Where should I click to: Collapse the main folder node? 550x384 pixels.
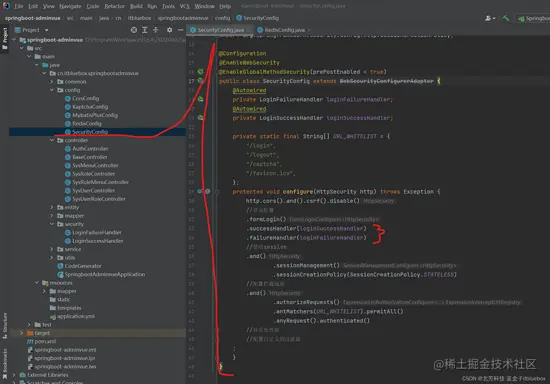(x=29, y=56)
